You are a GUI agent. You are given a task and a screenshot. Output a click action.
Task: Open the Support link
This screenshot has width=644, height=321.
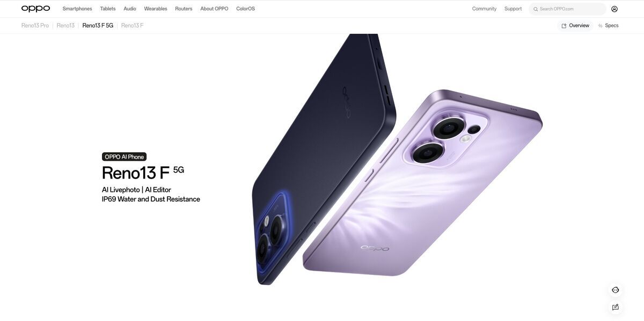tap(513, 9)
